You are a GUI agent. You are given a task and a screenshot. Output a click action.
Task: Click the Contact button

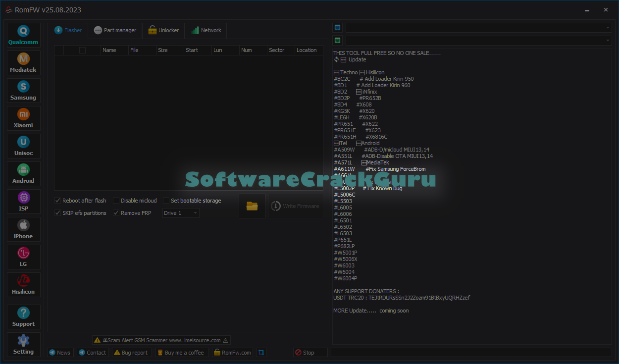pos(92,353)
